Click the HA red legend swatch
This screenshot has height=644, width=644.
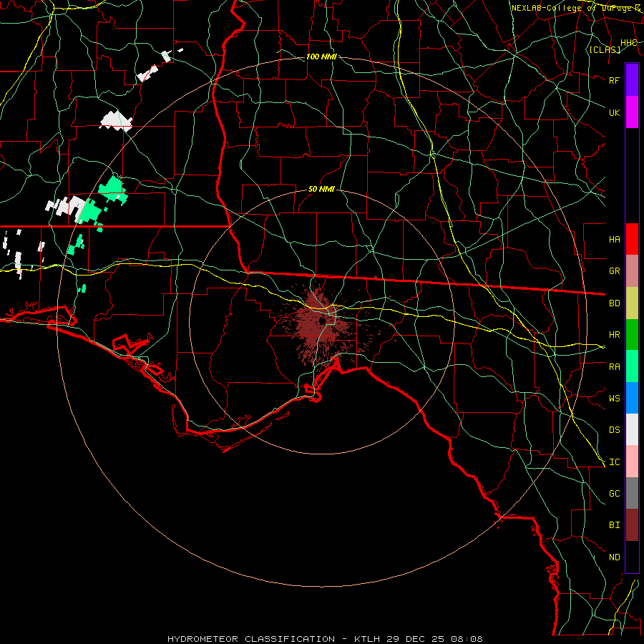(632, 239)
